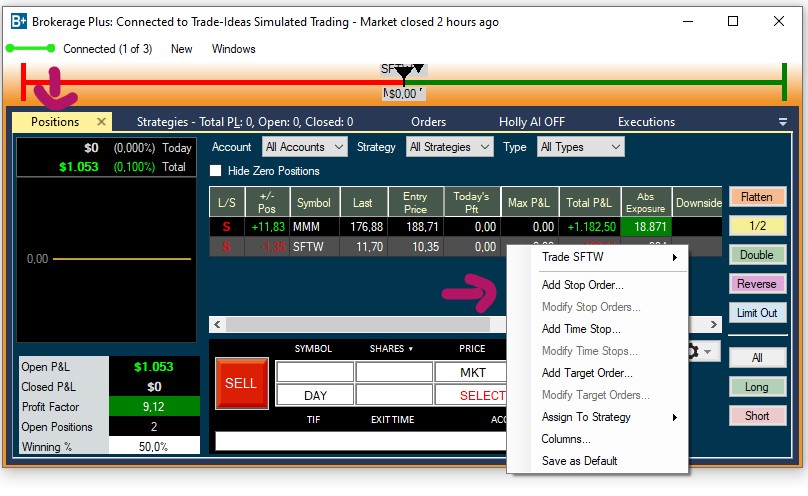Click the Flatten button
Image resolution: width=808 pixels, height=496 pixels.
757,197
